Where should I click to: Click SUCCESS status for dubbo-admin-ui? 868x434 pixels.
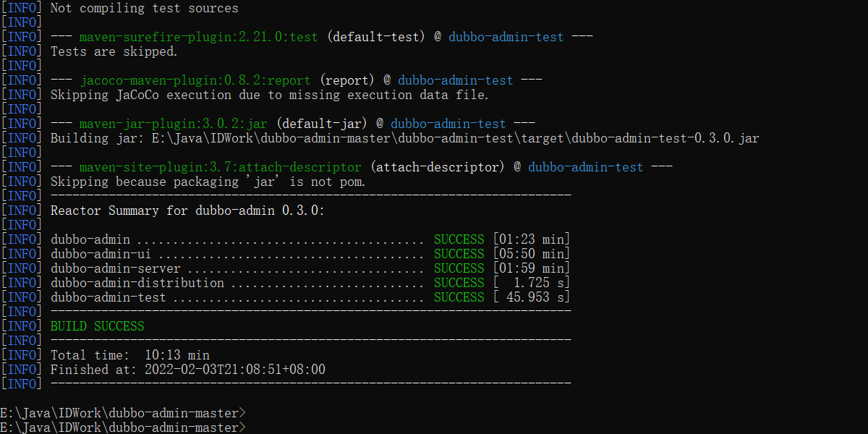(x=459, y=254)
